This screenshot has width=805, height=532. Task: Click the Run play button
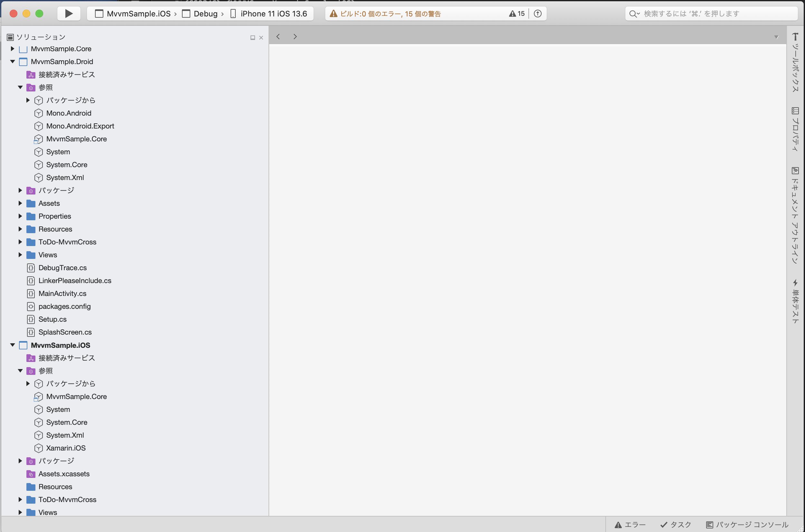pyautogui.click(x=69, y=14)
